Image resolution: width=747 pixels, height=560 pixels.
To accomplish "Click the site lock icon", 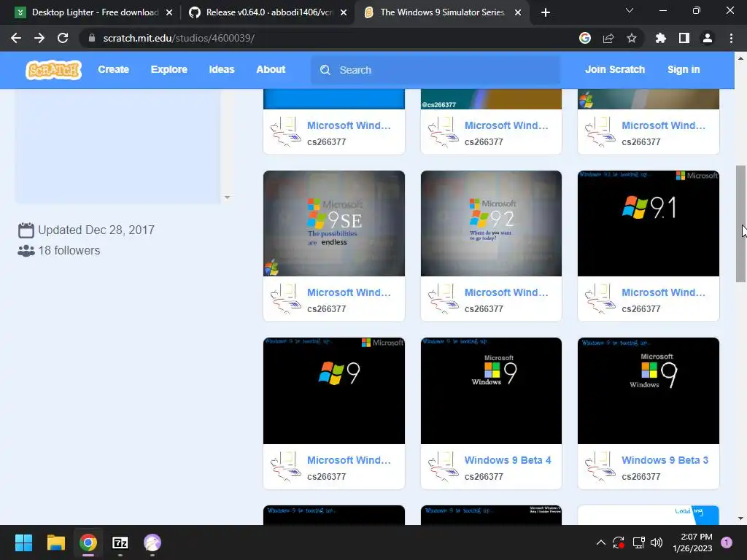I will click(92, 38).
